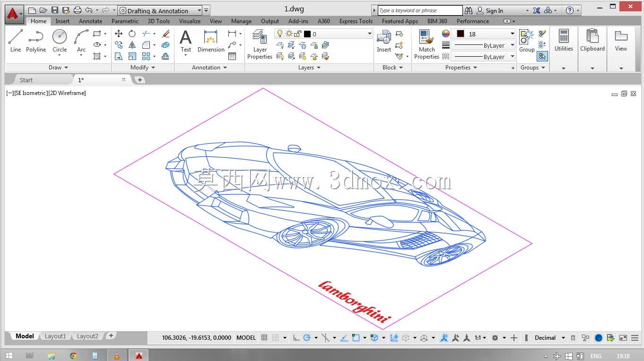
Task: Click the Erase tool icon
Action: (x=165, y=34)
